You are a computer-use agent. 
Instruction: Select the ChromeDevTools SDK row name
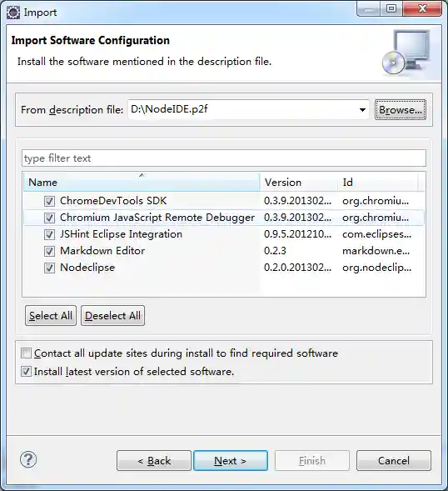click(x=113, y=201)
